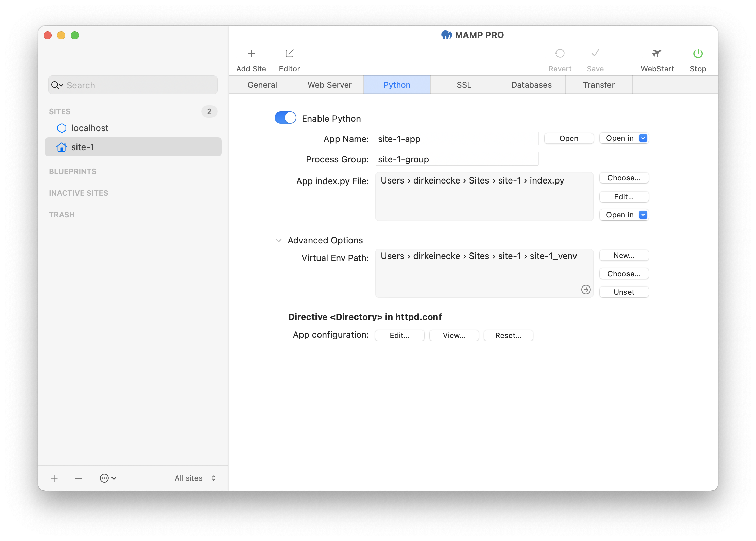Select the Python tab
This screenshot has width=756, height=541.
pos(397,85)
